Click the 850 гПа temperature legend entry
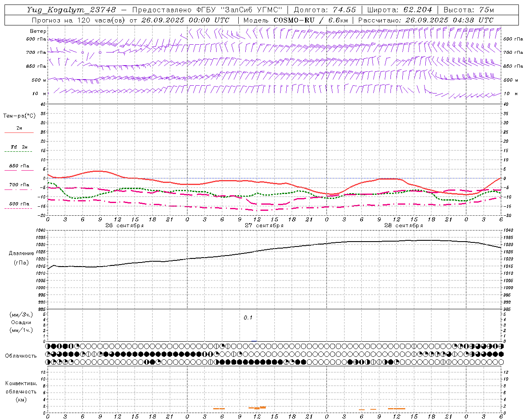This screenshot has height=420, width=525. pos(19,166)
